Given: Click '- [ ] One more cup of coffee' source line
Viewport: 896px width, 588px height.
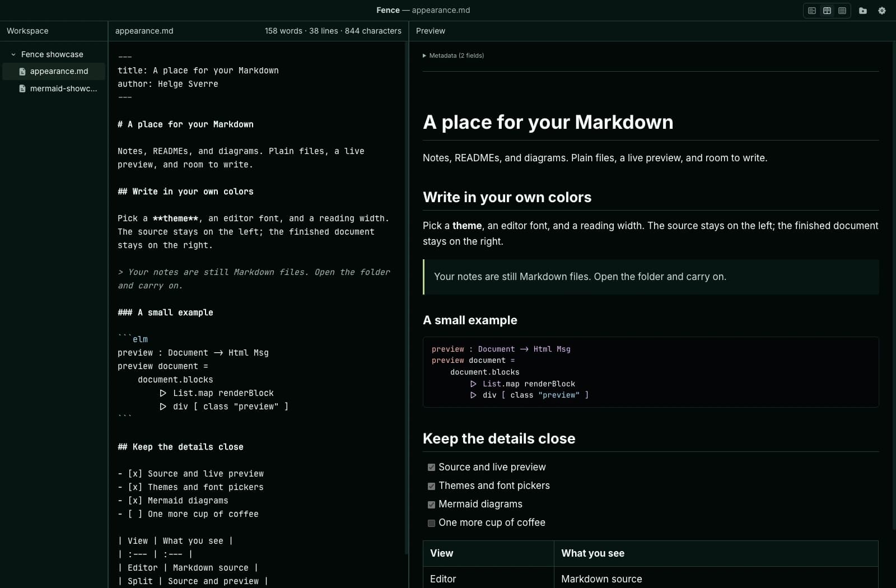Looking at the screenshot, I should tap(188, 514).
